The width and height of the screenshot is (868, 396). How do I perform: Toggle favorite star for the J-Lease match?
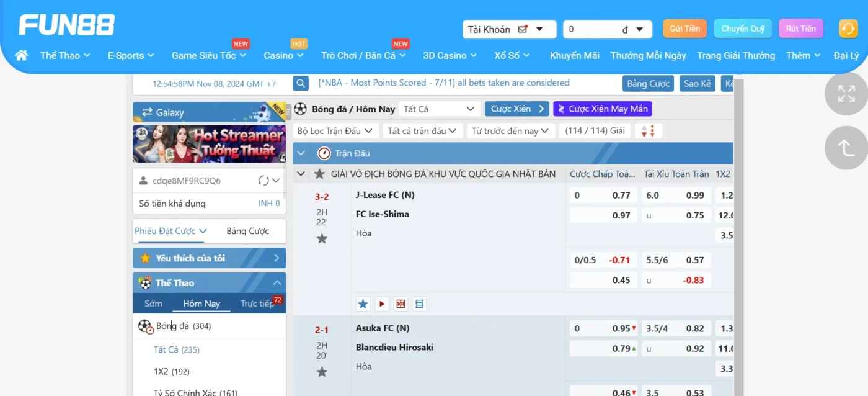coord(321,237)
